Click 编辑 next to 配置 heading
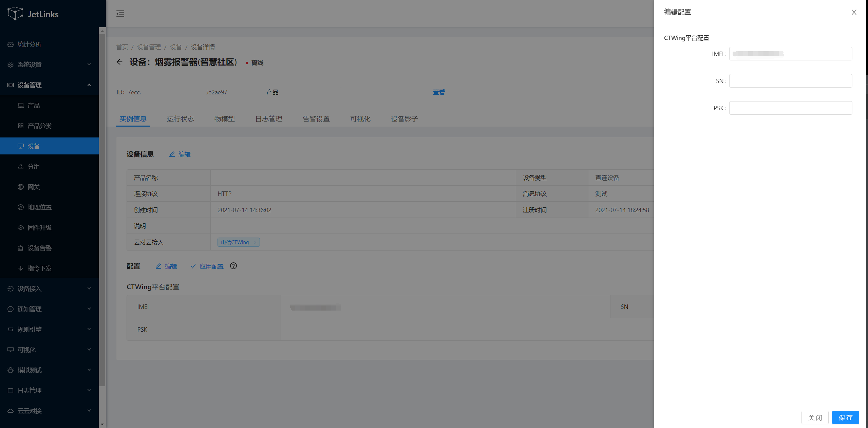868x428 pixels. point(166,266)
